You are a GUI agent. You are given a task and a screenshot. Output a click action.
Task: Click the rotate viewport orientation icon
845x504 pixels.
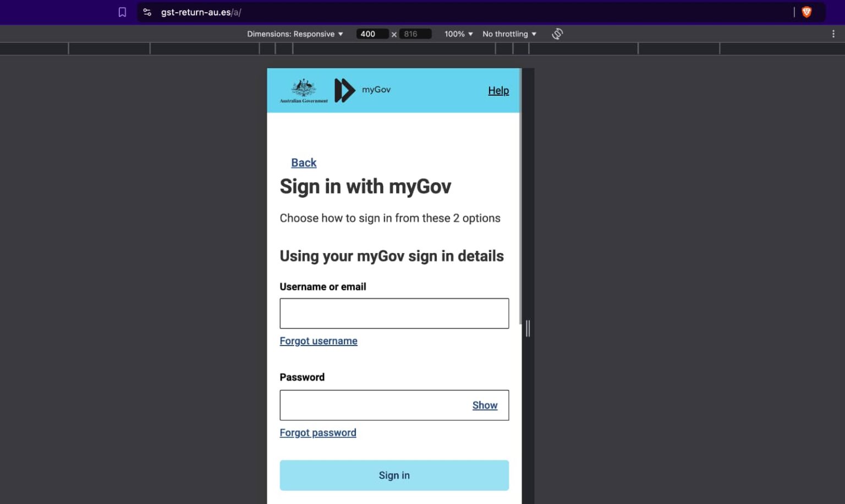point(557,34)
